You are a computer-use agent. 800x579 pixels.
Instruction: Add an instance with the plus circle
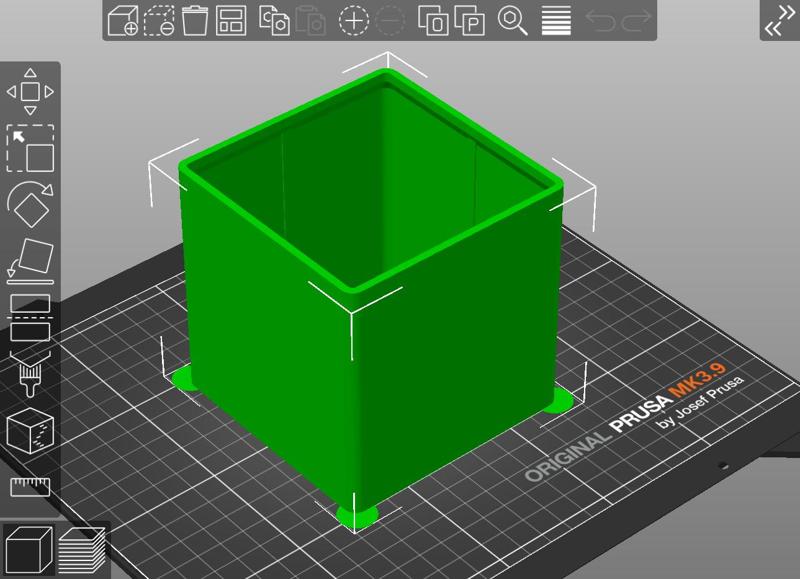click(x=354, y=20)
